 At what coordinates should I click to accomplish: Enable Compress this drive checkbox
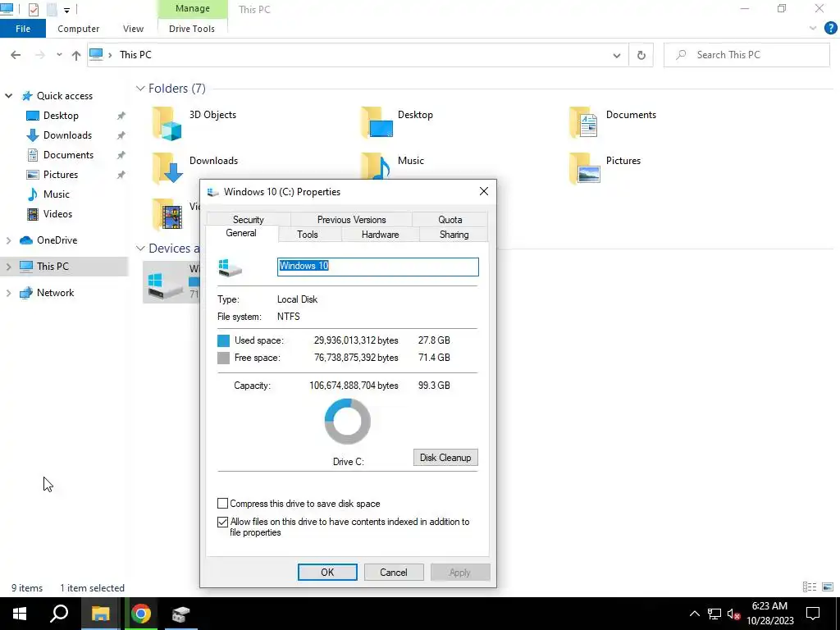222,504
